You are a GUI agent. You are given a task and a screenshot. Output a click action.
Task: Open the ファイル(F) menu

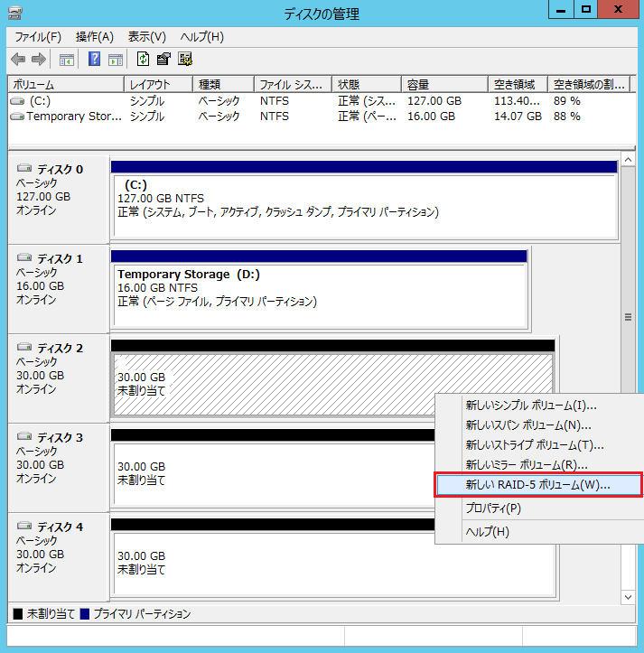pos(38,37)
